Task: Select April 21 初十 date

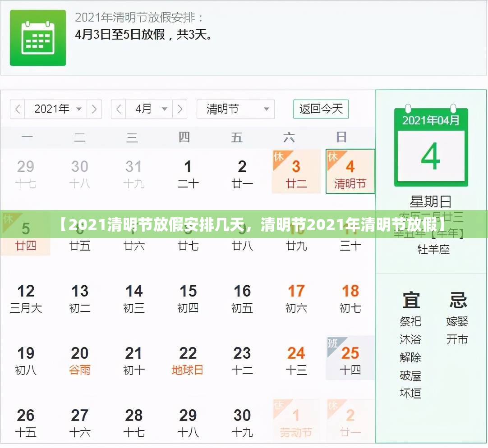Action: [x=134, y=361]
